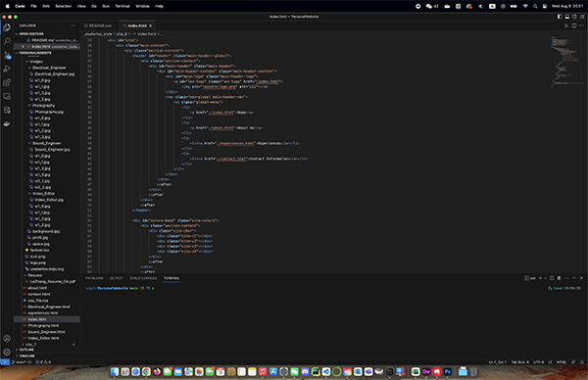Screen dimensions: 588x380
Task: Switch to the Debug Console tab
Action: click(x=143, y=278)
